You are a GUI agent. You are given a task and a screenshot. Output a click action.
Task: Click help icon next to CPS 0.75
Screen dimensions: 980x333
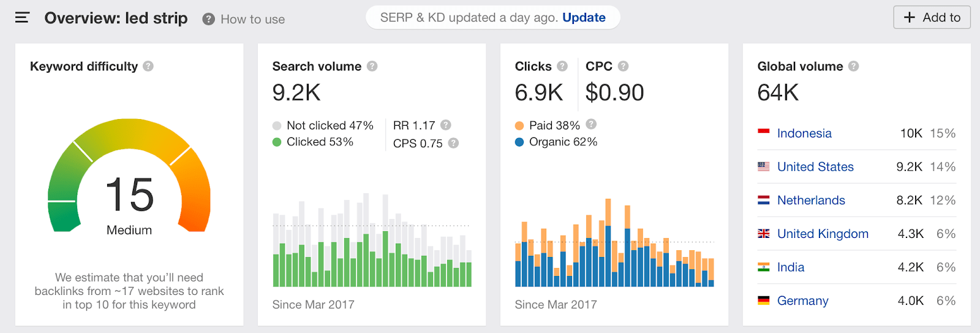click(x=453, y=143)
